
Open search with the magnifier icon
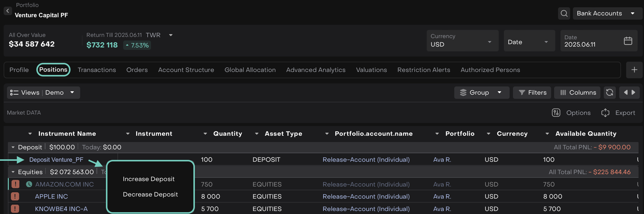[x=564, y=14]
